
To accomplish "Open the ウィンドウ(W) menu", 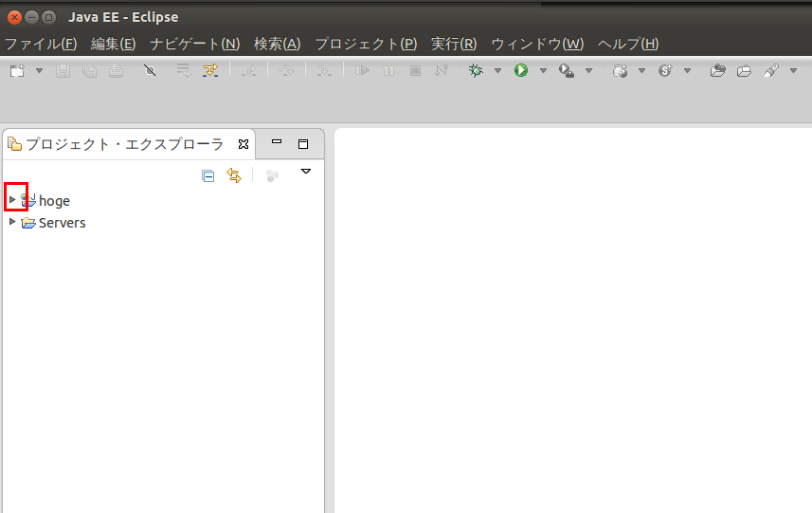I will tap(537, 44).
